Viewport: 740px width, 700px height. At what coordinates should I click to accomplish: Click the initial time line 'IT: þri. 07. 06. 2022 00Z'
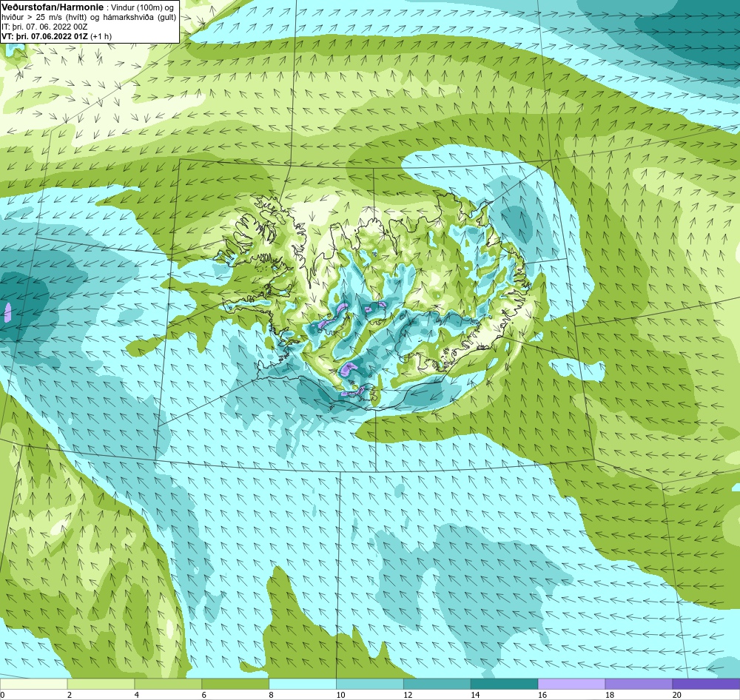pos(44,27)
